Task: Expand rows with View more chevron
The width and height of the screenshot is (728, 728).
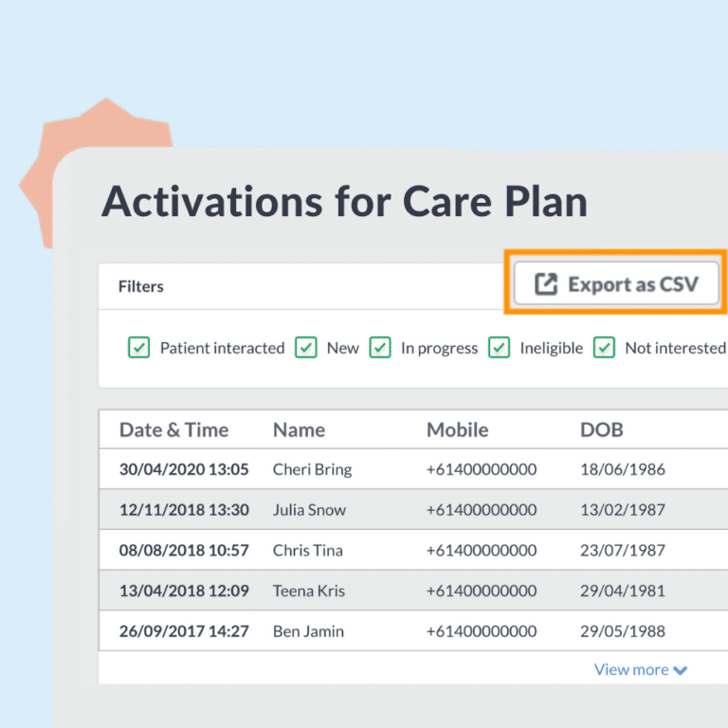Action: click(x=681, y=670)
